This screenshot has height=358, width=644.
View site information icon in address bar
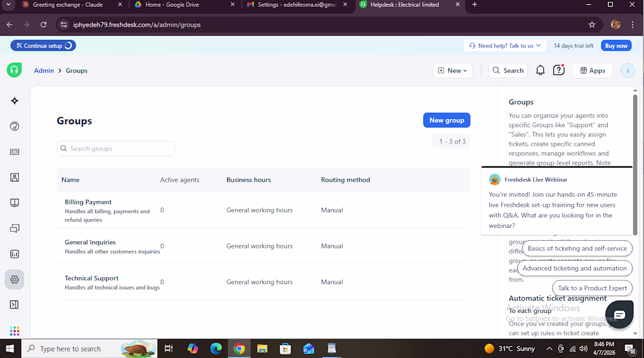[x=64, y=25]
